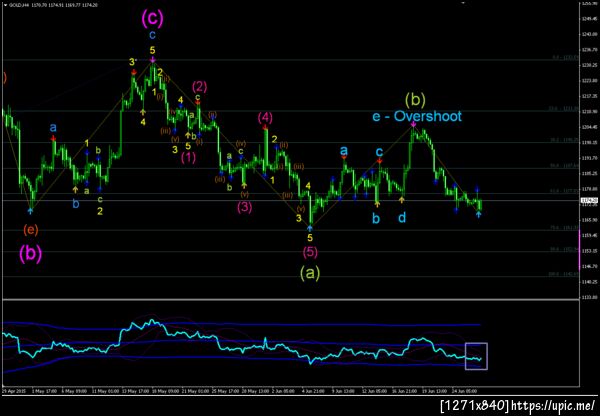600x416 pixels.
Task: Click the magenta arrow icon under Overshoot
Action: point(413,124)
